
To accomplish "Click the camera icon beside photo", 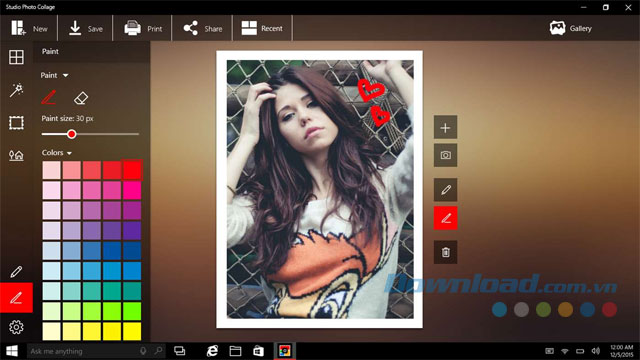I will pos(445,155).
